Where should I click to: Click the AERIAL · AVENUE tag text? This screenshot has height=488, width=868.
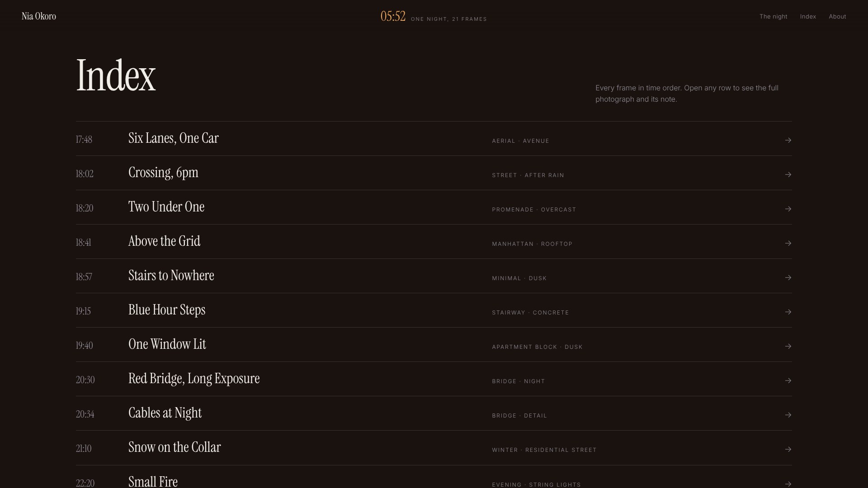click(520, 141)
